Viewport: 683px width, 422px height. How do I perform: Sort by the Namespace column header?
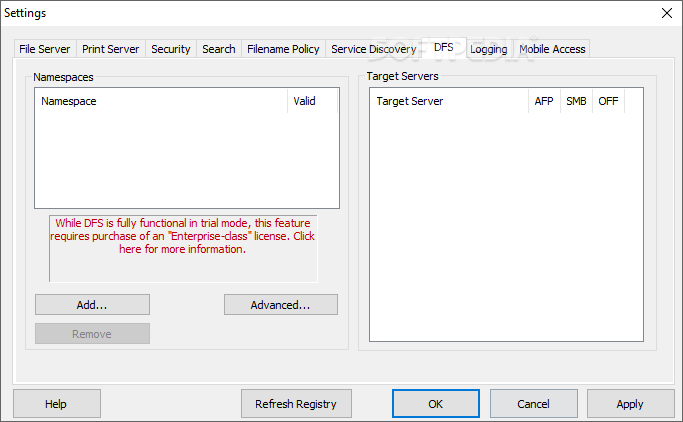click(160, 101)
